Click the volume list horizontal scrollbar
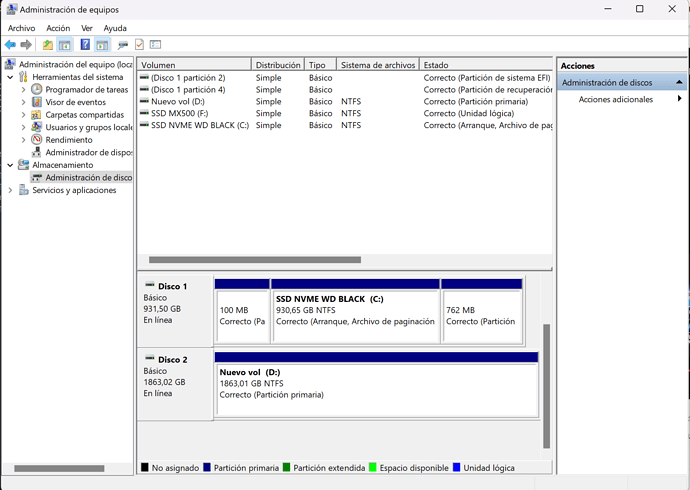 [x=255, y=260]
